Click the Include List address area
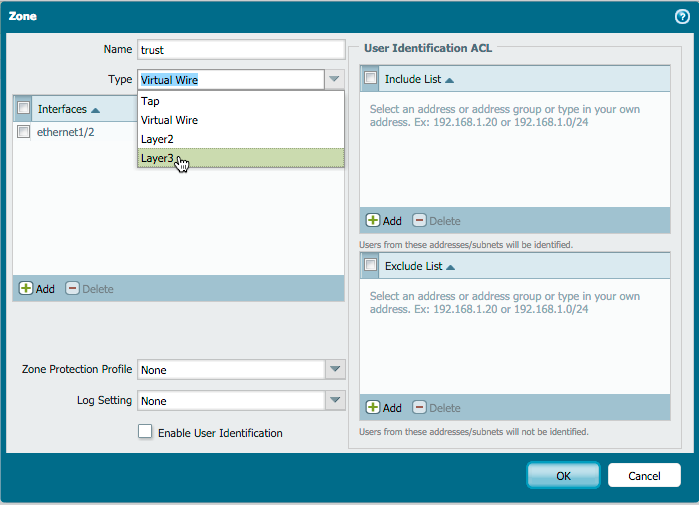The width and height of the screenshot is (699, 505). [x=515, y=150]
